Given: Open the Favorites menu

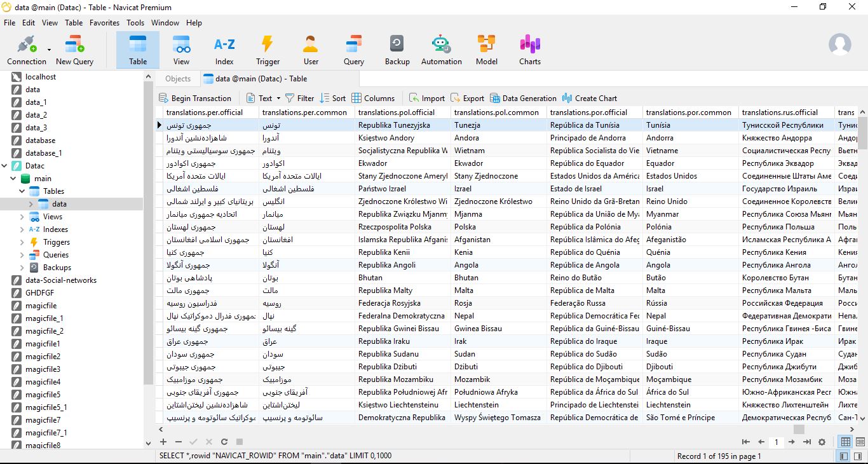Looking at the screenshot, I should 104,22.
